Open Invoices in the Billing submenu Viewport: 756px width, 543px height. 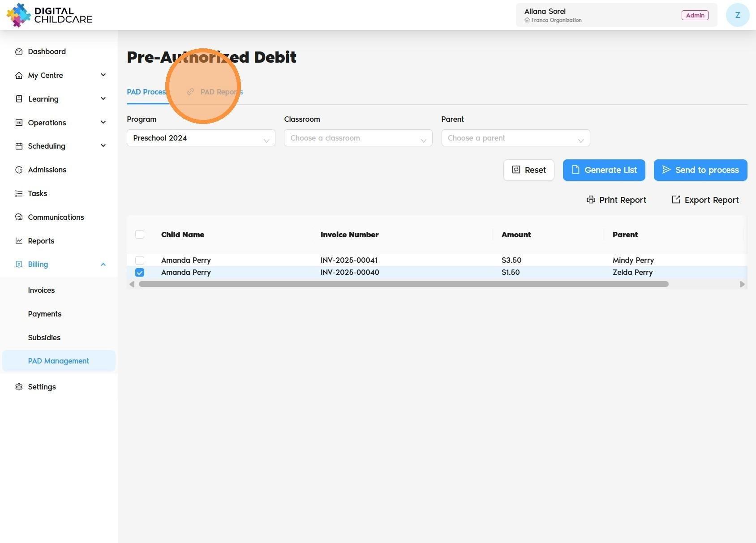pyautogui.click(x=41, y=290)
